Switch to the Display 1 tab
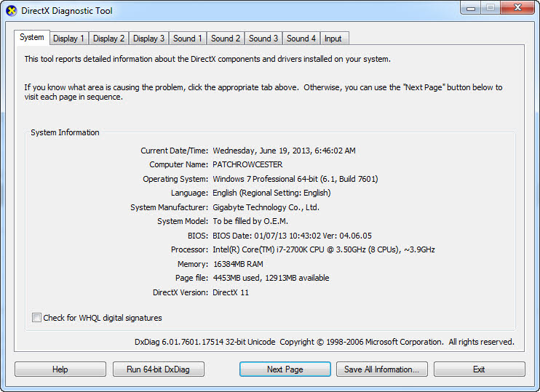540x392 pixels. 69,39
